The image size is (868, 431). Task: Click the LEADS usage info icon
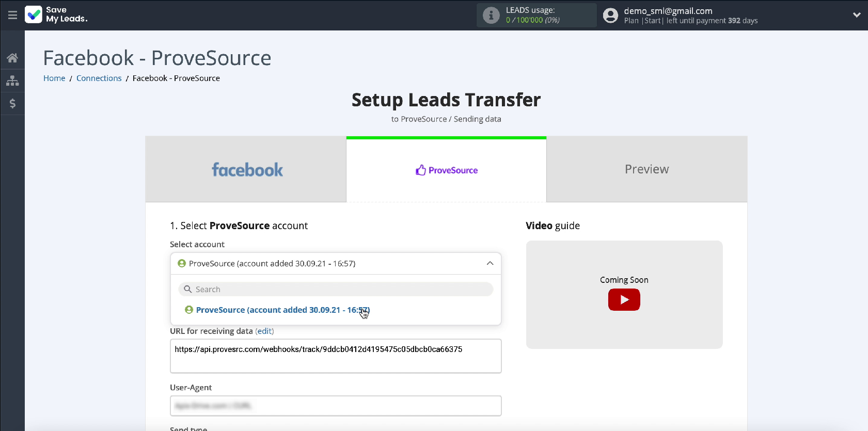[x=491, y=15]
